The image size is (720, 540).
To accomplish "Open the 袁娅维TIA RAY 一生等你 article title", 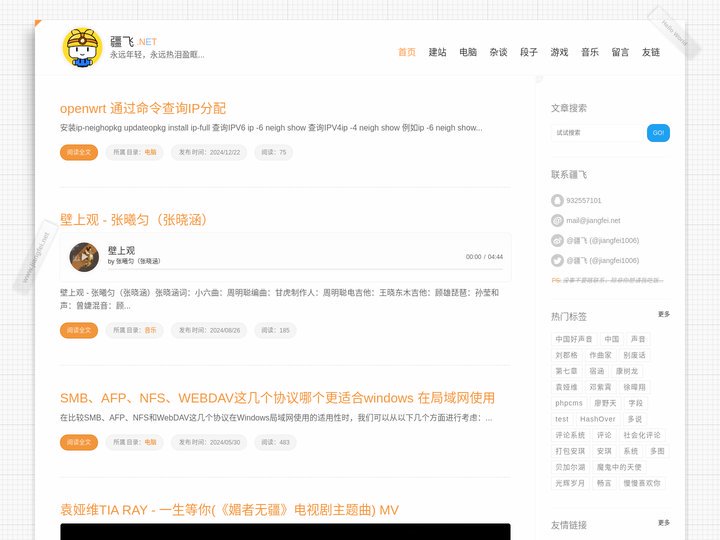I will (230, 510).
